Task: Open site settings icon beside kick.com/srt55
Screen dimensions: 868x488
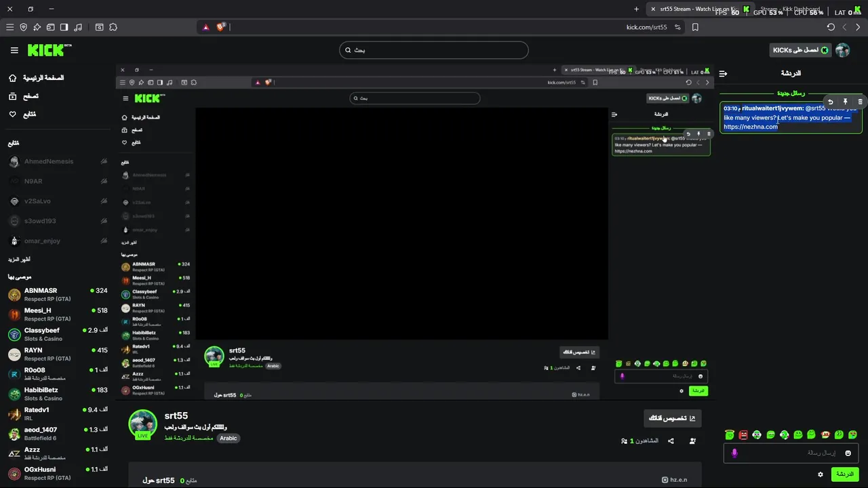Action: [x=677, y=27]
